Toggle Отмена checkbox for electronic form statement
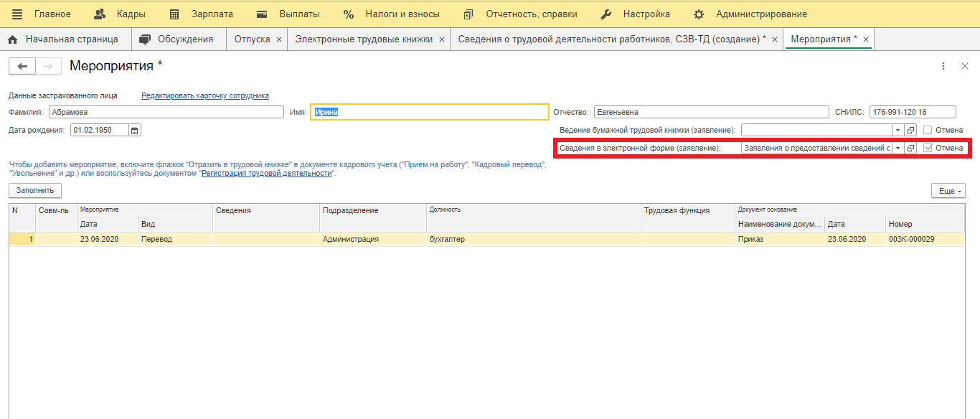980x419 pixels. click(928, 149)
